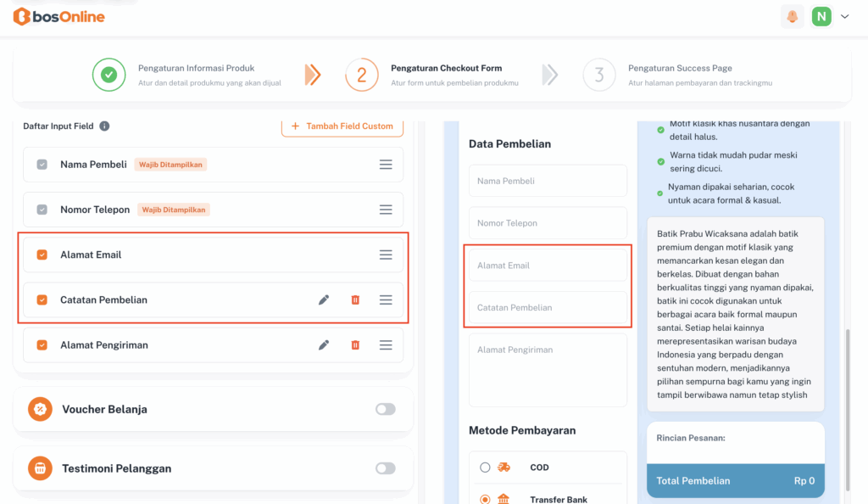This screenshot has width=868, height=504.
Task: Select the COD payment radio button
Action: [x=485, y=468]
